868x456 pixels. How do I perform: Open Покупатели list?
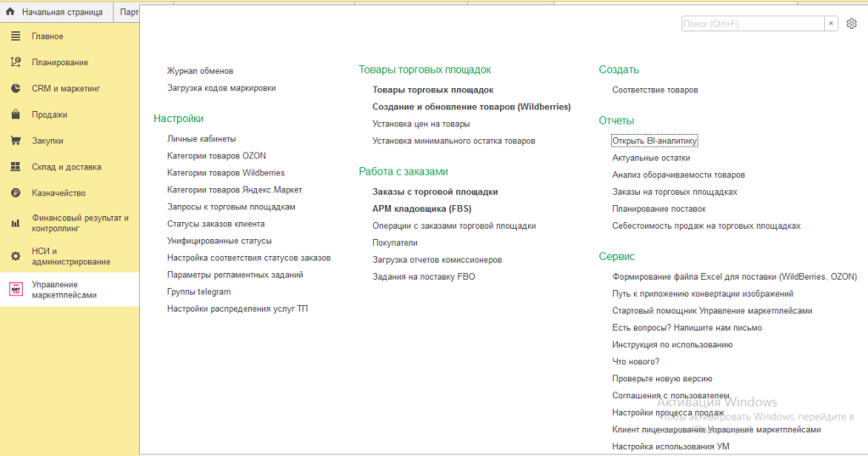(x=395, y=243)
